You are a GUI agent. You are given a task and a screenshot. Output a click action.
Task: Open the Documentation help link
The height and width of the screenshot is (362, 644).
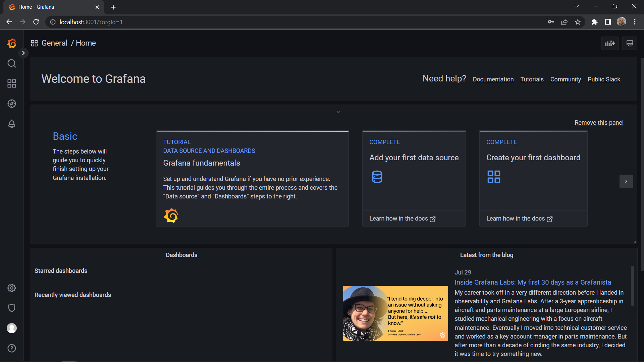[493, 79]
